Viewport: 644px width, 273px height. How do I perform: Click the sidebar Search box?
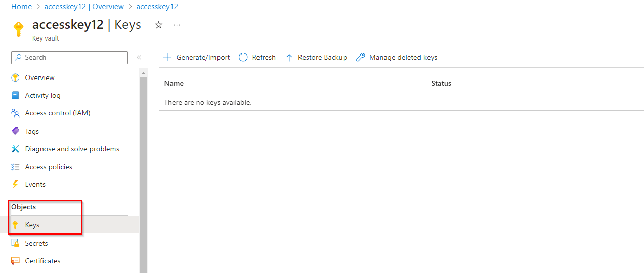70,58
